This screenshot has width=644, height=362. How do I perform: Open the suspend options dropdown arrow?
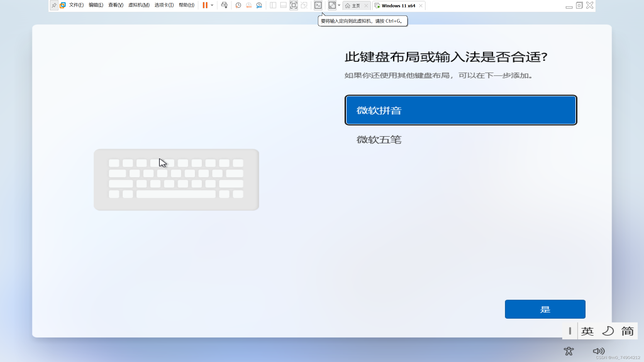[x=212, y=5]
